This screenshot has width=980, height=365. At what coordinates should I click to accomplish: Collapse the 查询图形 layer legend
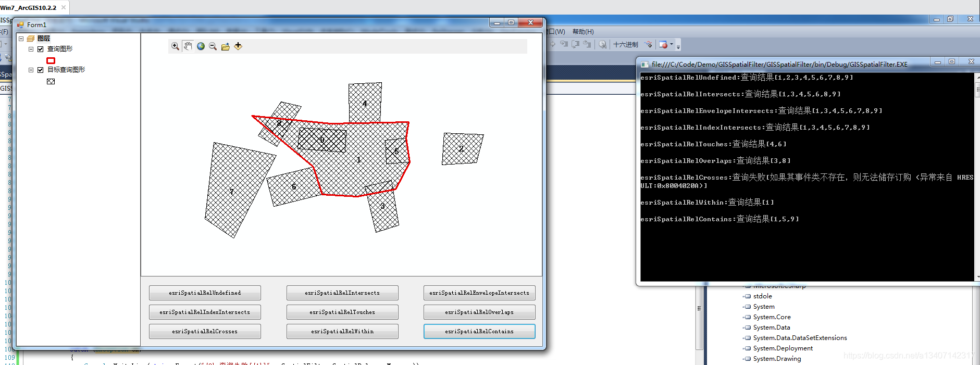(31, 49)
